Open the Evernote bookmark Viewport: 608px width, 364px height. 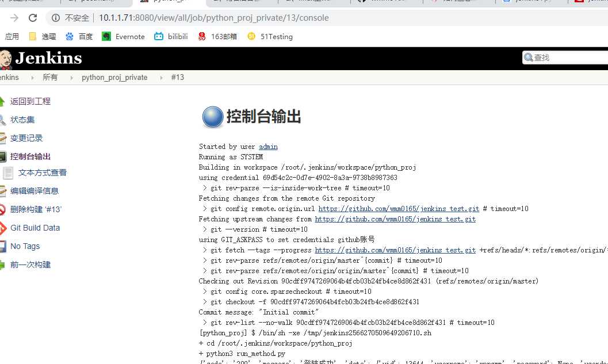123,36
